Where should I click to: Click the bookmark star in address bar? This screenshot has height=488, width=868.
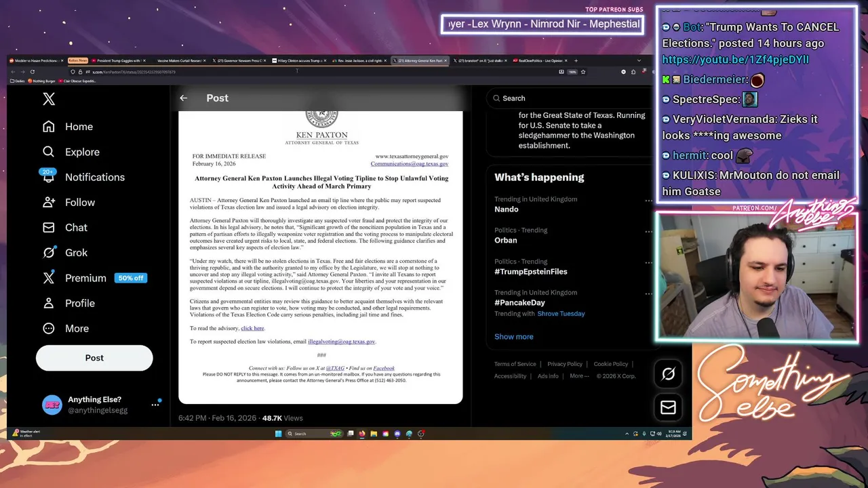tap(583, 72)
